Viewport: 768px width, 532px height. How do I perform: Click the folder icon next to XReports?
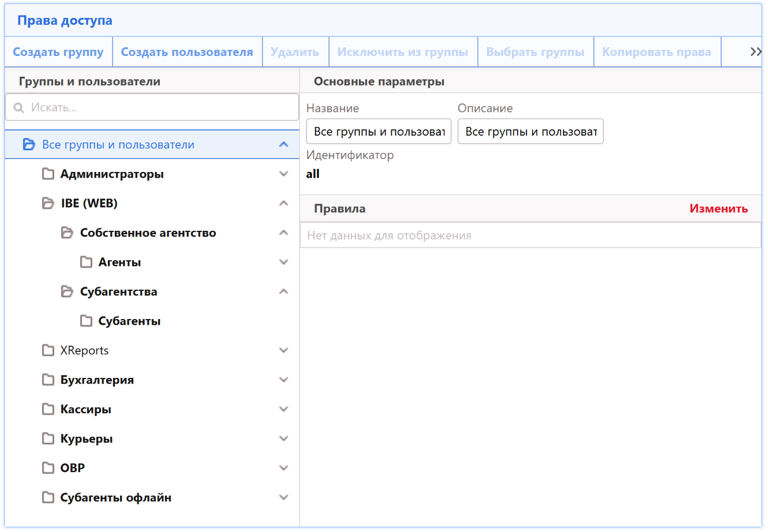[x=48, y=350]
